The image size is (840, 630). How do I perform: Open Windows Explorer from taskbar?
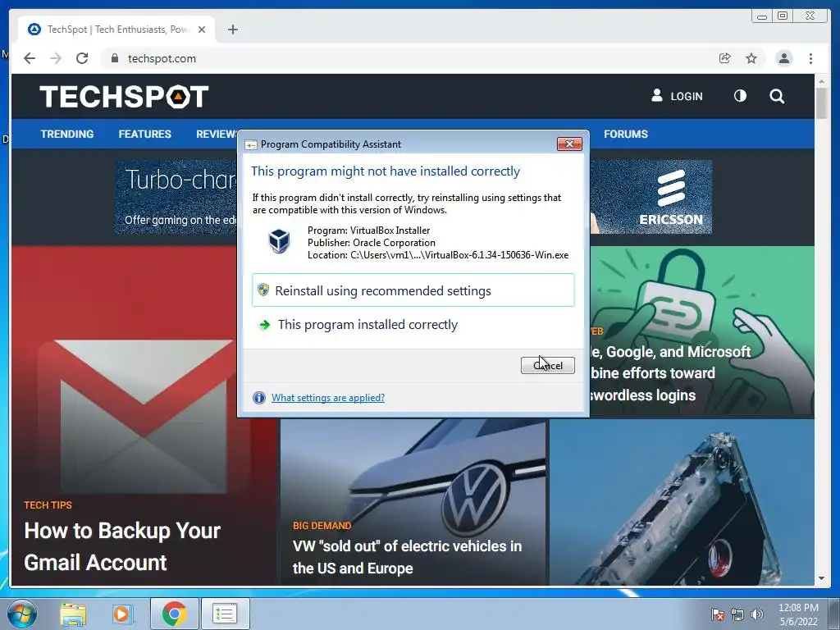coord(73,614)
